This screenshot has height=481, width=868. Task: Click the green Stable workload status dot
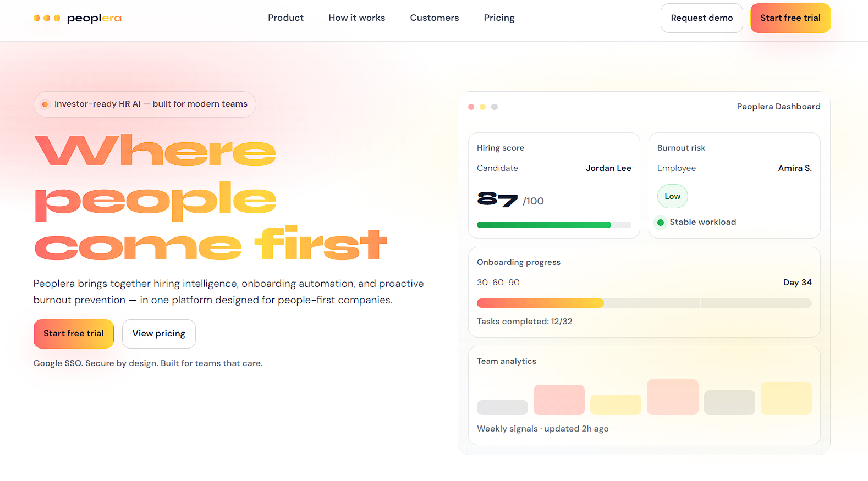coord(661,223)
